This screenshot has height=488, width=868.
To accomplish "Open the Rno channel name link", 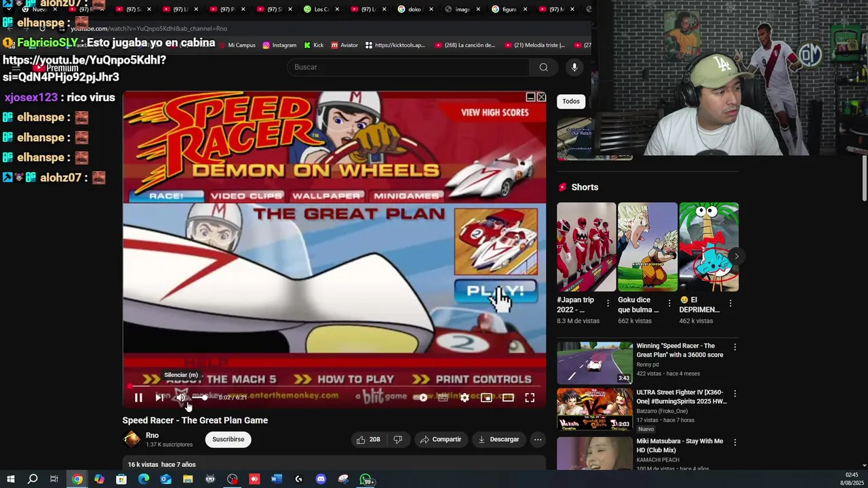I will (152, 435).
